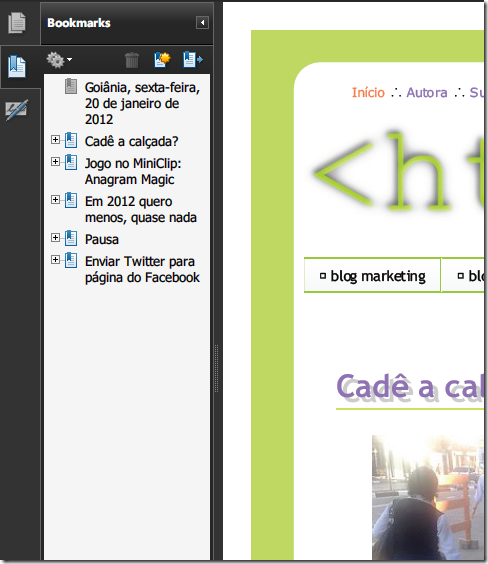488x564 pixels.
Task: Open the Signatures panel icon
Action: (x=17, y=110)
